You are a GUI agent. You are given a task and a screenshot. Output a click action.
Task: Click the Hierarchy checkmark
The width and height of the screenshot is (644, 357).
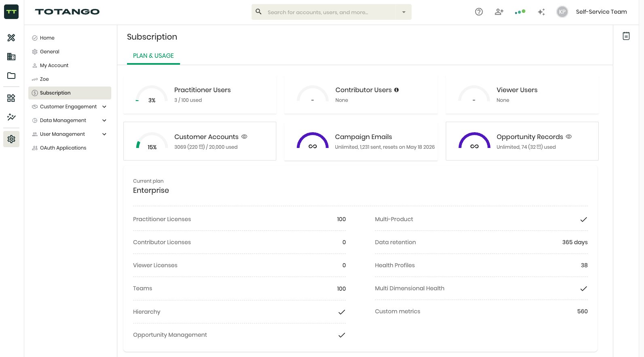[342, 312]
